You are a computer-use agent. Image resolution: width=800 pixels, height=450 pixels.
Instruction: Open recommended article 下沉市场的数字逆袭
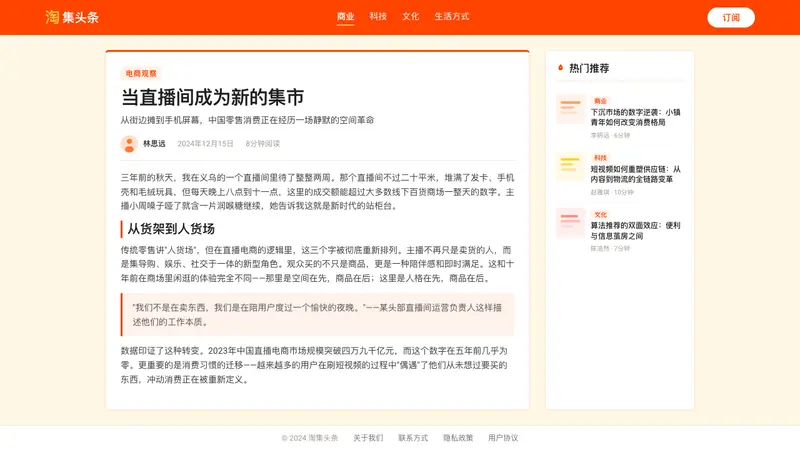pos(635,117)
